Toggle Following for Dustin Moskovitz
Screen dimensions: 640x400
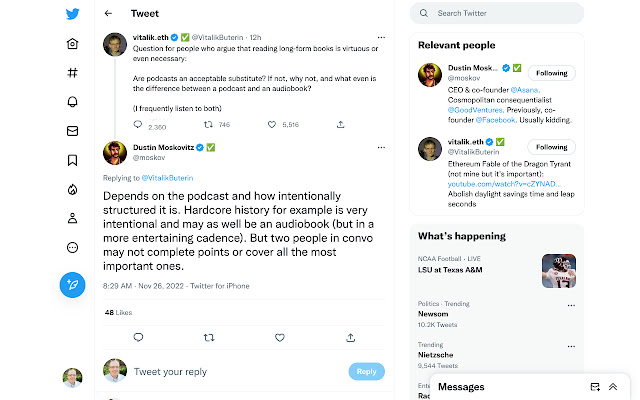[551, 73]
